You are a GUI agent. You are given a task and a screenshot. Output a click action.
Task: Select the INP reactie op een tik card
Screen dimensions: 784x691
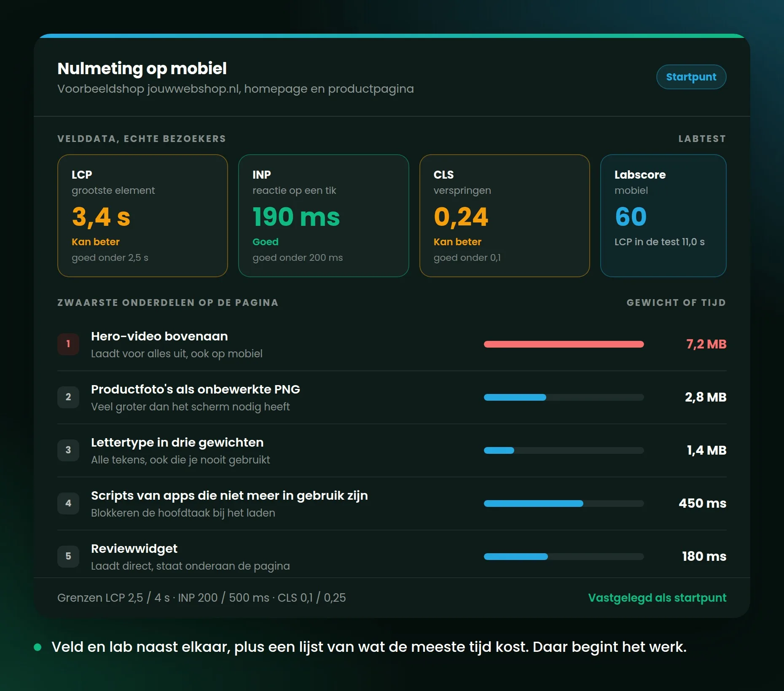(x=323, y=216)
